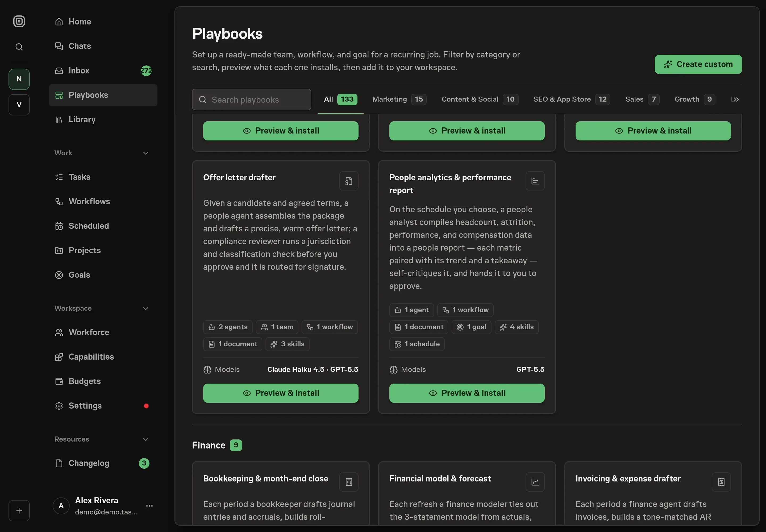The height and width of the screenshot is (532, 766).
Task: Click the '1 team' chip
Action: click(x=277, y=327)
